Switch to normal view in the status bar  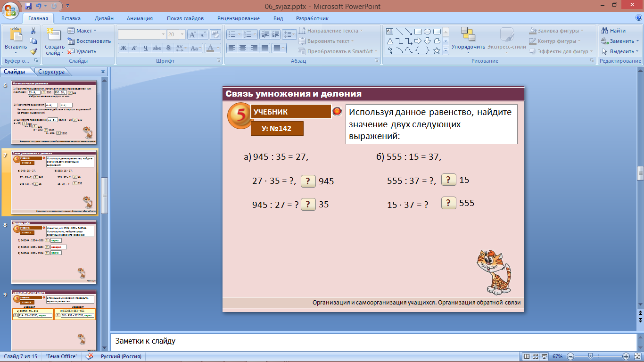point(528,356)
